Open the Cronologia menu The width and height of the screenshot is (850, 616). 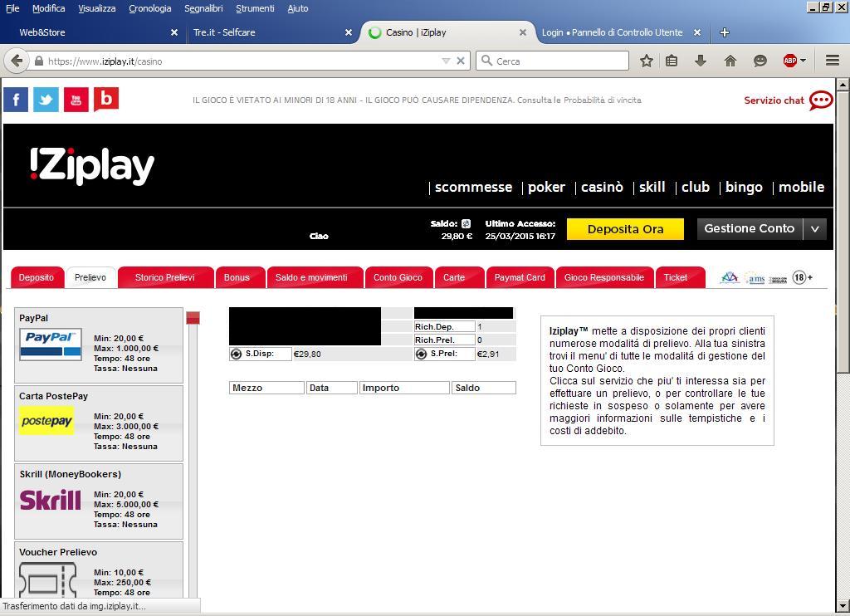[x=150, y=8]
